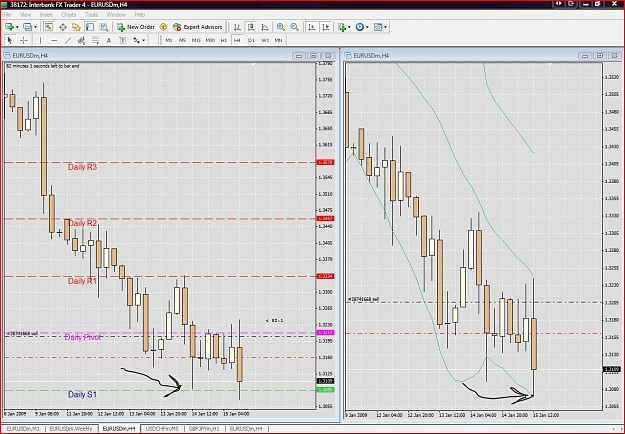The image size is (625, 434).
Task: Expand the Periods dropdown arrow
Action: (x=367, y=27)
